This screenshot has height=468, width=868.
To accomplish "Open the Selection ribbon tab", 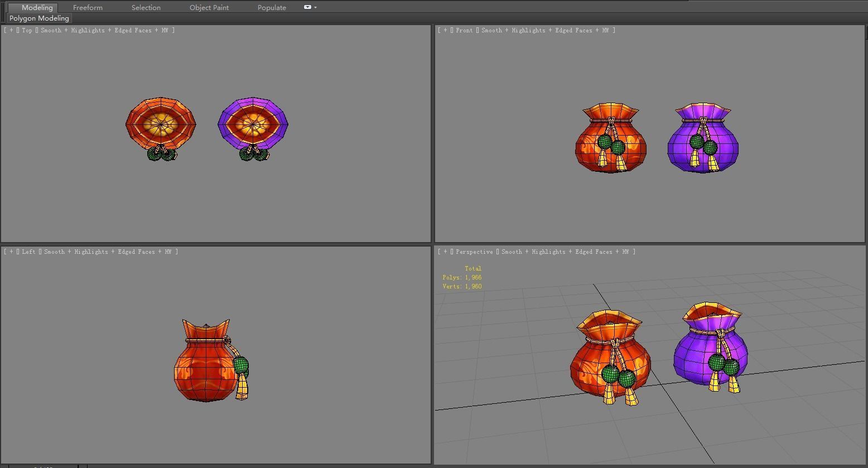I will tap(146, 7).
